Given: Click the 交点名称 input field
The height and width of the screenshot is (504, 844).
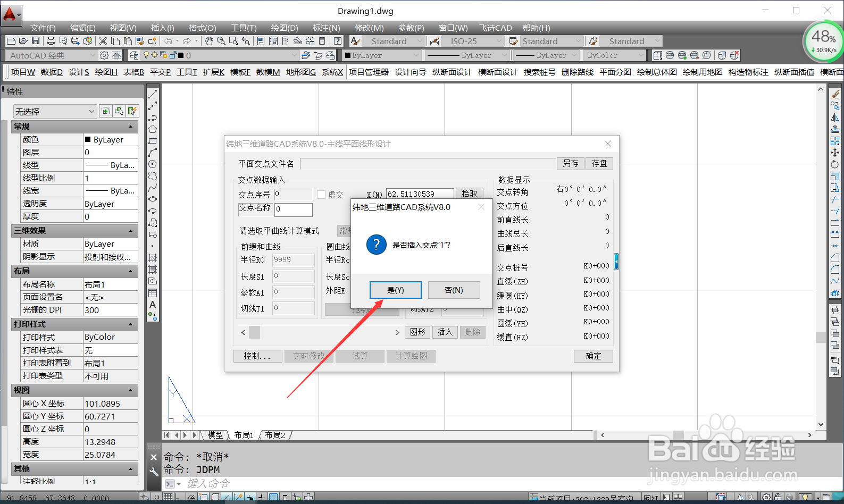Looking at the screenshot, I should tap(294, 209).
